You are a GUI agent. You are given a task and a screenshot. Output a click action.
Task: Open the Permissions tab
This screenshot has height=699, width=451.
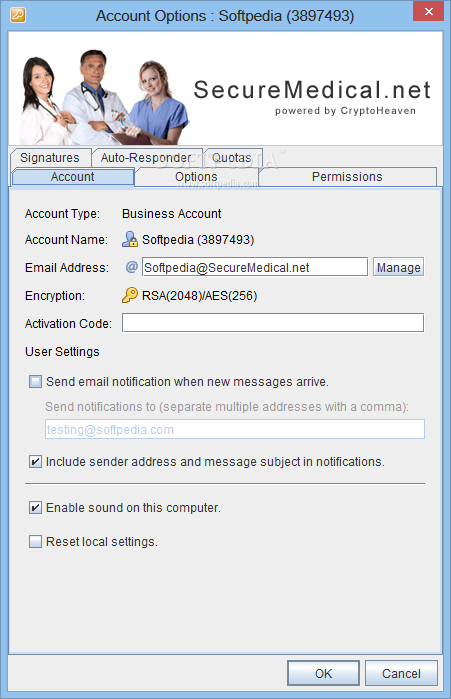click(x=347, y=177)
